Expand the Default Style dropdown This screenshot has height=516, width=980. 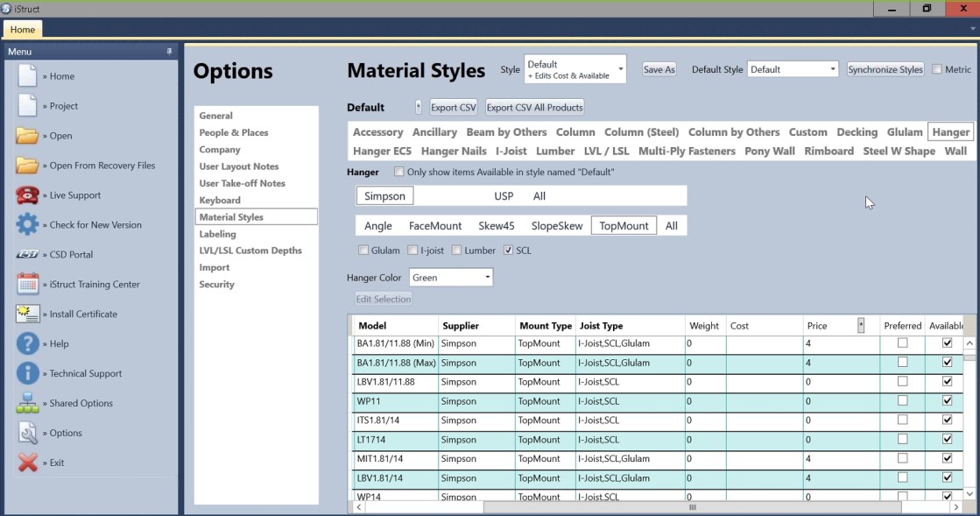tap(793, 69)
